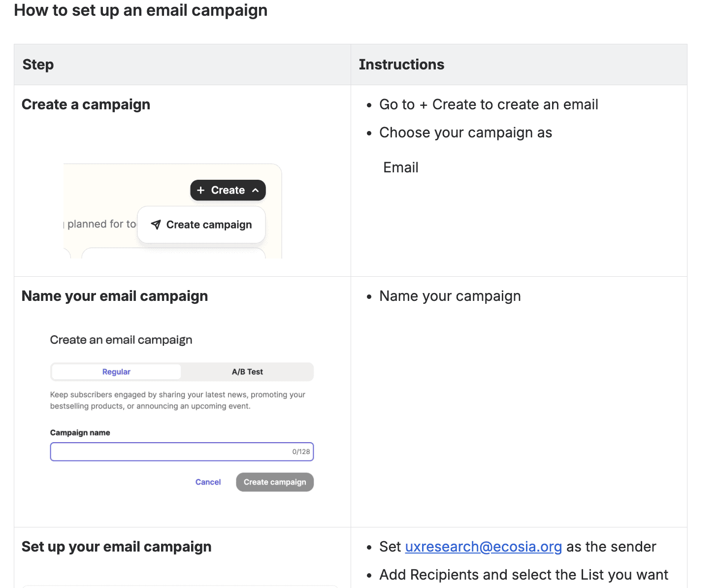Click the "Create an email campaign" dialog title
The height and width of the screenshot is (588, 719).
pos(121,340)
